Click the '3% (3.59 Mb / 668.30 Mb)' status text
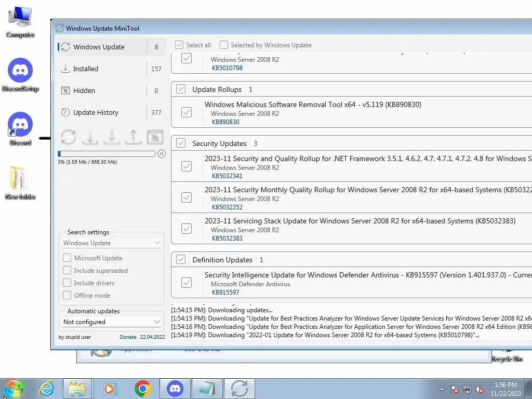Viewport: 532px width, 399px height. (x=87, y=162)
